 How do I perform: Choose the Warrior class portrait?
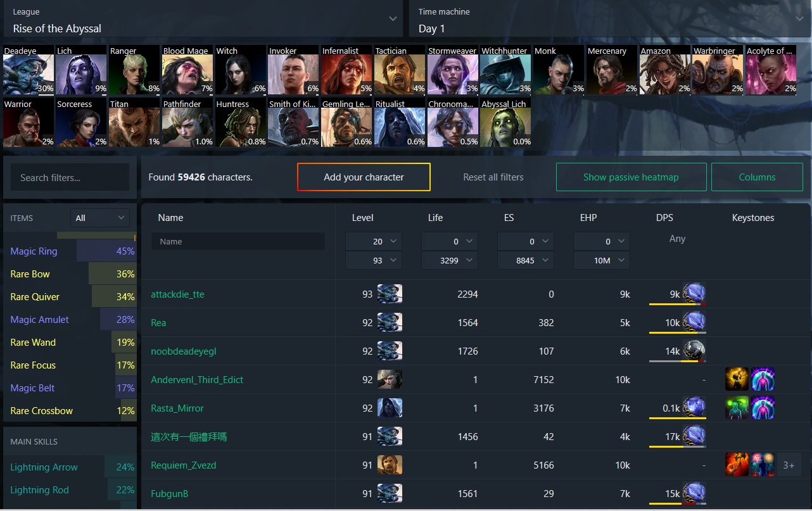(29, 123)
